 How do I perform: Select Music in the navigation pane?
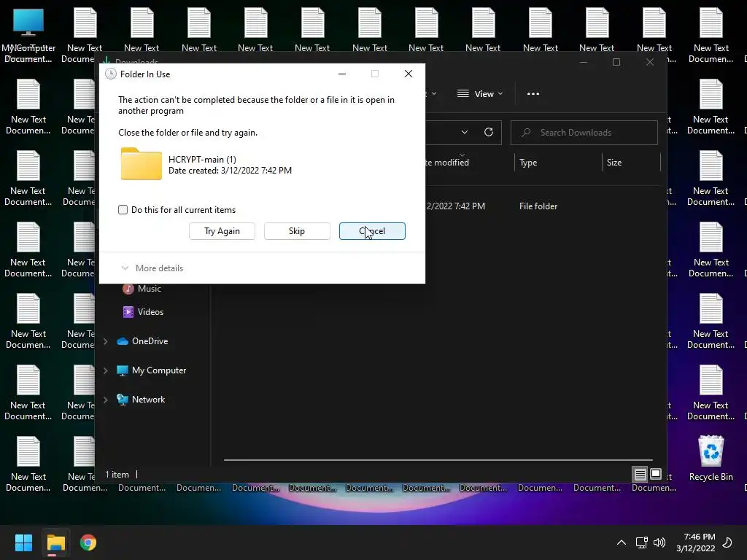(142, 289)
